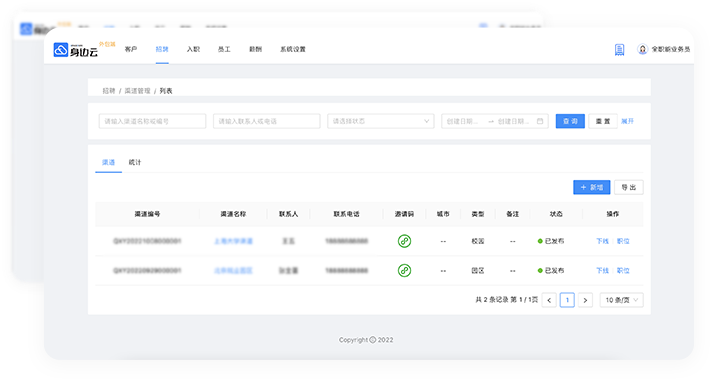Screen dimensions: 710x379
Task: Click 下线 in first table row
Action: 602,241
